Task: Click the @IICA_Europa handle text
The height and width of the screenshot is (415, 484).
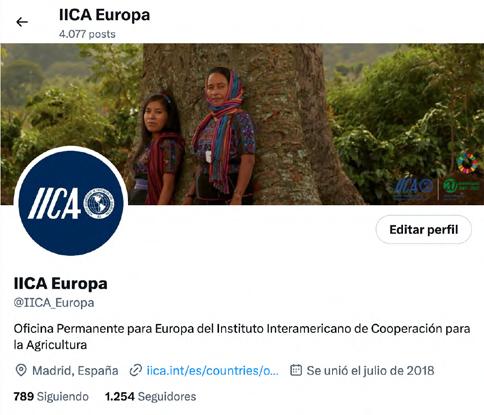Action: click(x=54, y=303)
